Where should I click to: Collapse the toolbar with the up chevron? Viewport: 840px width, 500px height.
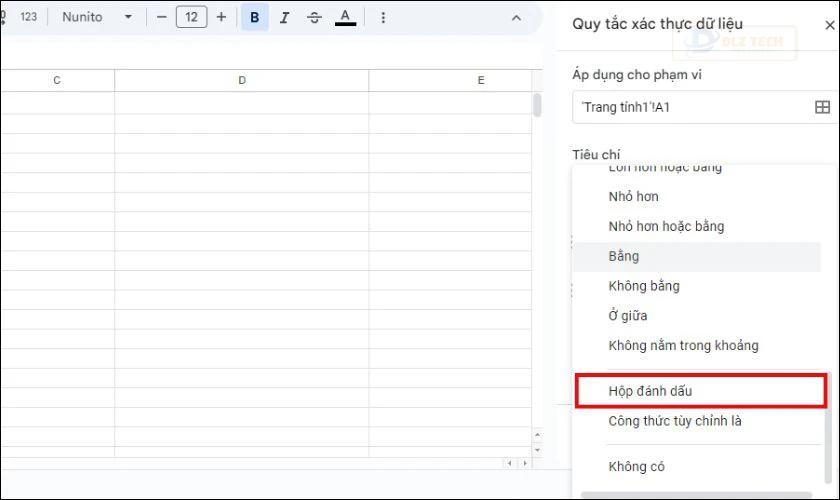(x=516, y=18)
